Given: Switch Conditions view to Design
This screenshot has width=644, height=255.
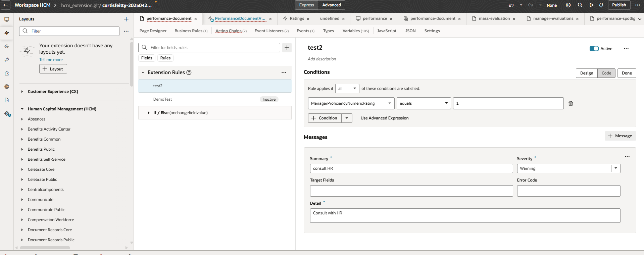Looking at the screenshot, I should click(x=587, y=73).
